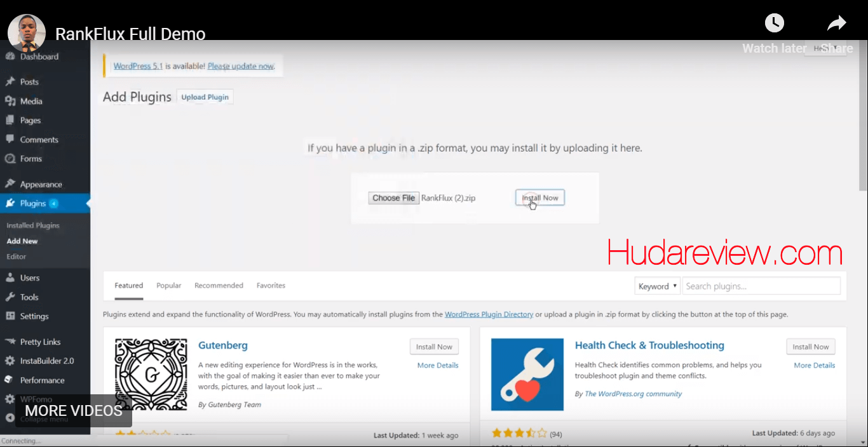Install Health Check & Troubleshooting plugin
This screenshot has height=447, width=868.
point(811,347)
